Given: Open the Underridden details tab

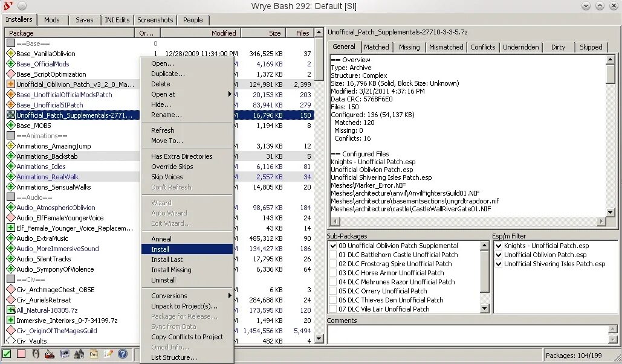Looking at the screenshot, I should (x=521, y=47).
